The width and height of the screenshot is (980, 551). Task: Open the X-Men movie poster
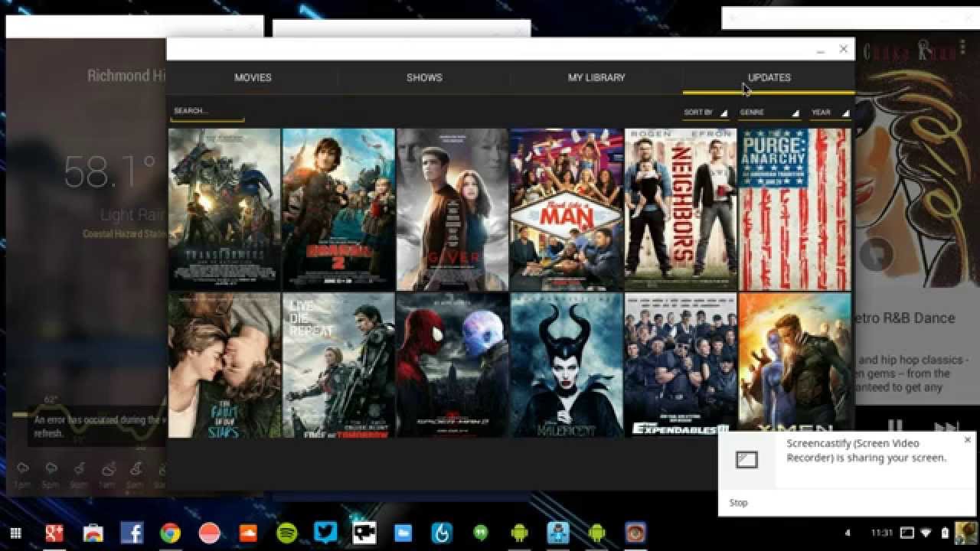point(795,360)
